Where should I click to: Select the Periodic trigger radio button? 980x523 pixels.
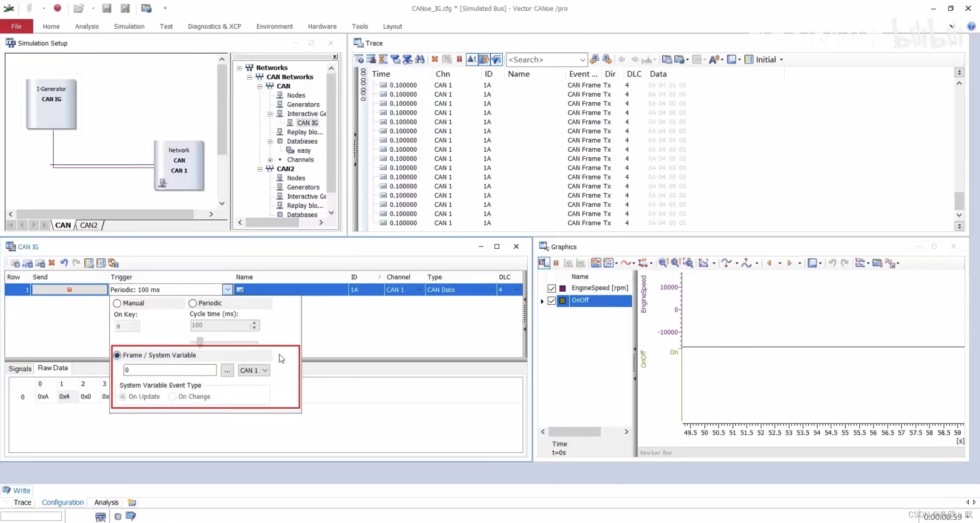point(193,303)
